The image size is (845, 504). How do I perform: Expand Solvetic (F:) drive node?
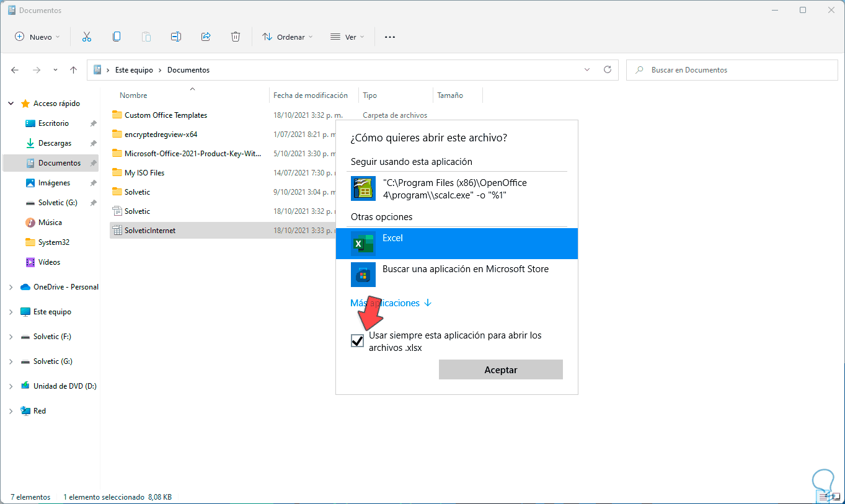coord(11,337)
